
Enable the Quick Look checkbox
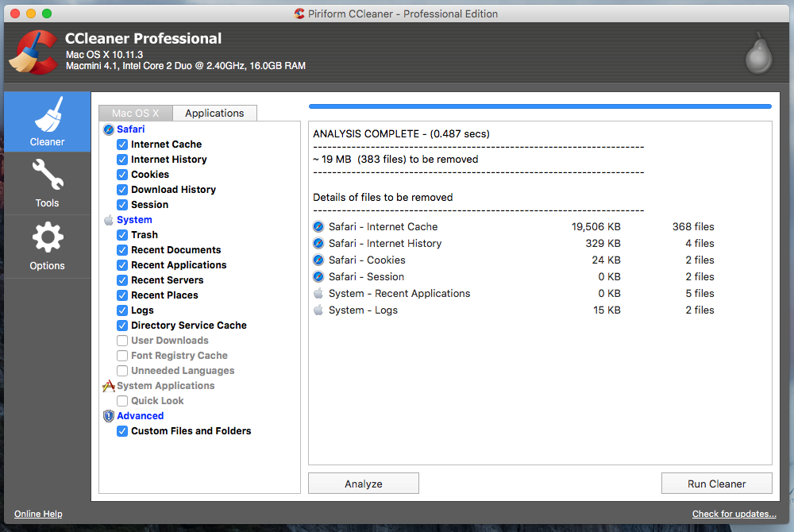click(x=122, y=401)
